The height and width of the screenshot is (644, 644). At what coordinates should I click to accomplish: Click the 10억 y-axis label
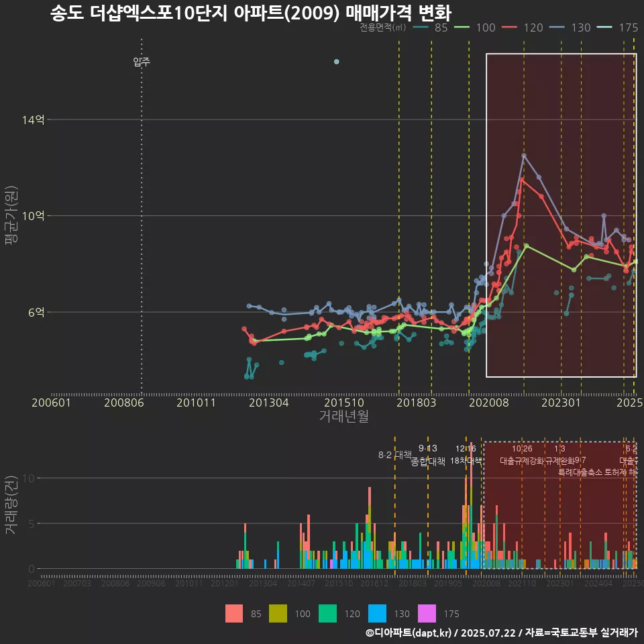(34, 215)
